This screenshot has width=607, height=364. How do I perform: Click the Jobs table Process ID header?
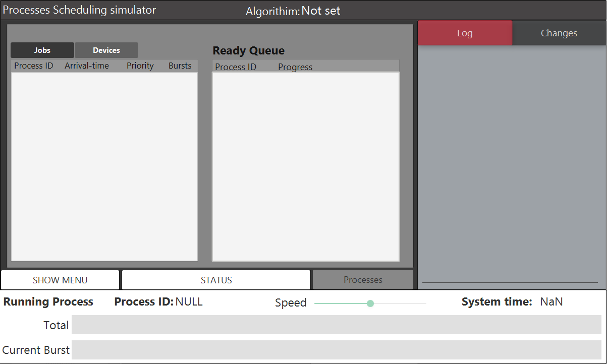tap(34, 66)
